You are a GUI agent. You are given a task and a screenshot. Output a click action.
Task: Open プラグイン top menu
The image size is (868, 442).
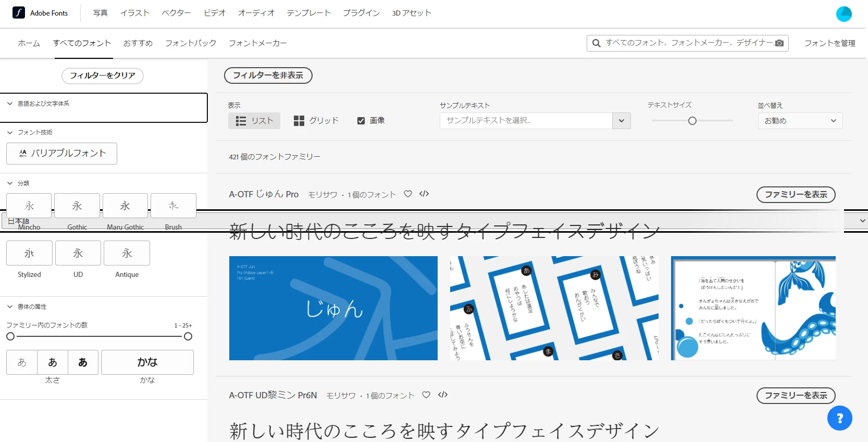click(361, 13)
